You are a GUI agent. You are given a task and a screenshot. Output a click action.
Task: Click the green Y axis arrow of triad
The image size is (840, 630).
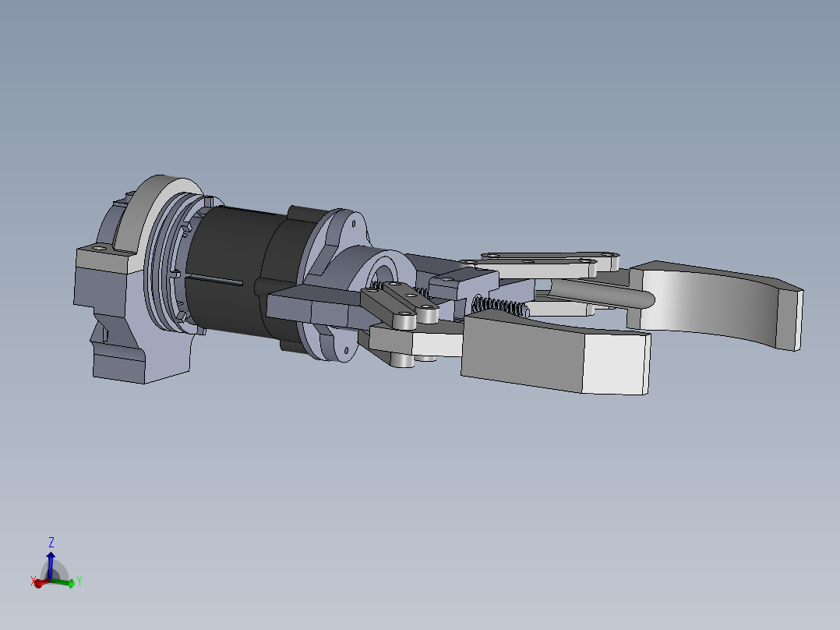click(x=64, y=582)
